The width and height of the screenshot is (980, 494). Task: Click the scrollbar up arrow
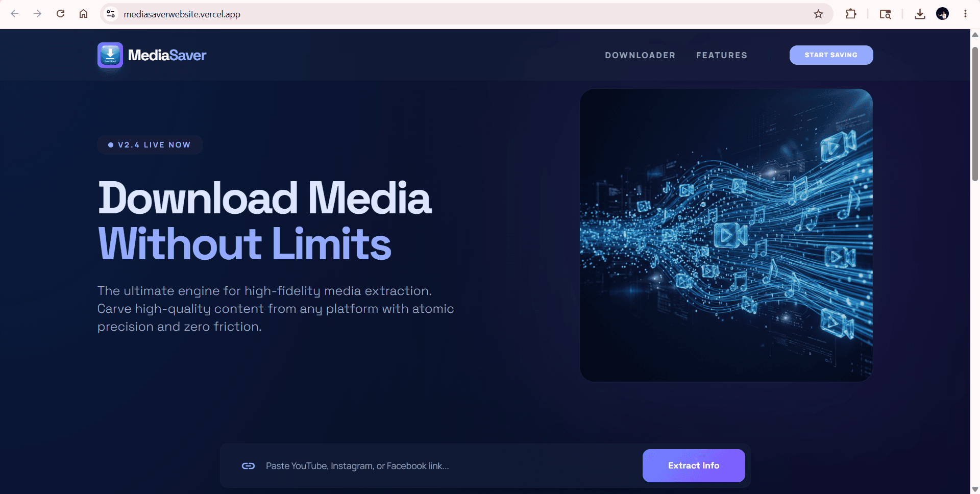click(x=975, y=34)
